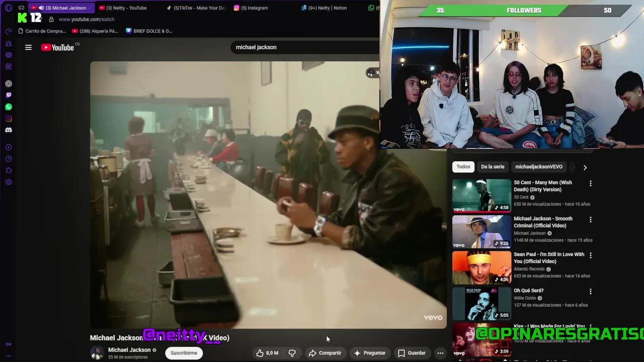The width and height of the screenshot is (644, 362).
Task: Click "35 M de suscriptores" text
Action: [x=128, y=357]
